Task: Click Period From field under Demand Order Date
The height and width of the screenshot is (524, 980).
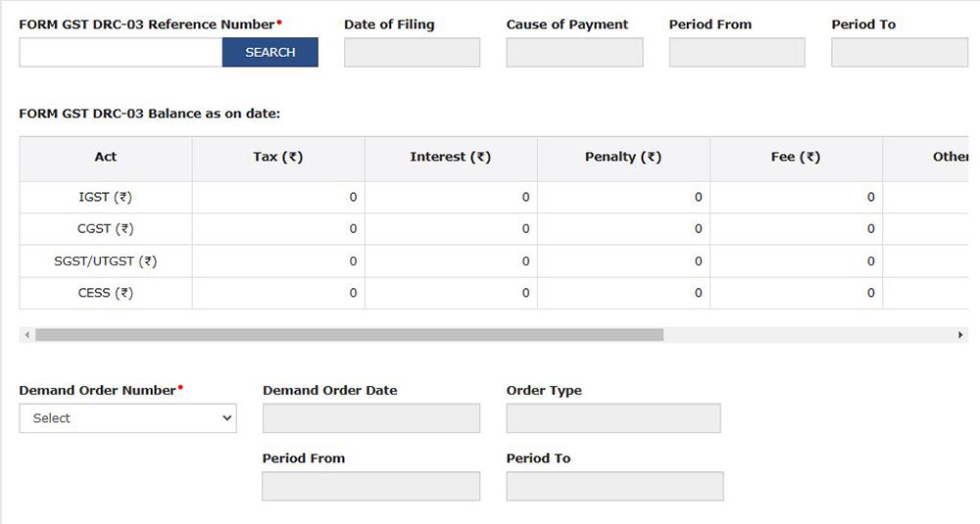Action: [371, 486]
